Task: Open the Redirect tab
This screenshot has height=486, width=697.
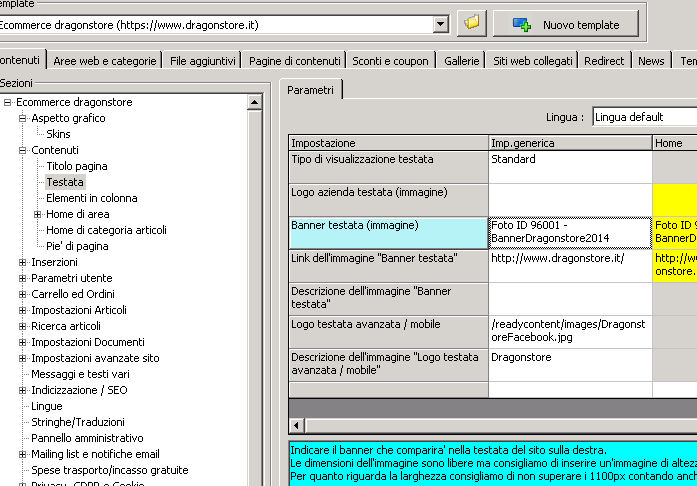Action: coord(604,61)
